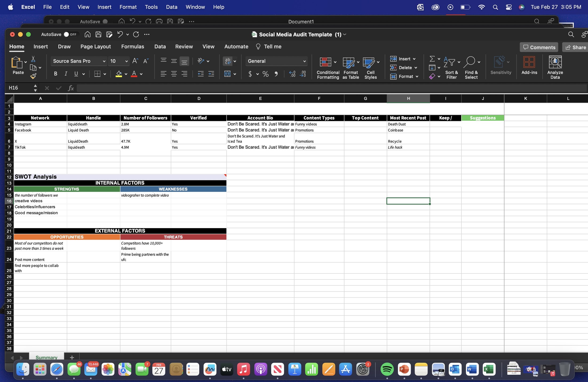This screenshot has width=588, height=382.
Task: Toggle Bottom Align vertical alignment
Action: tap(184, 61)
